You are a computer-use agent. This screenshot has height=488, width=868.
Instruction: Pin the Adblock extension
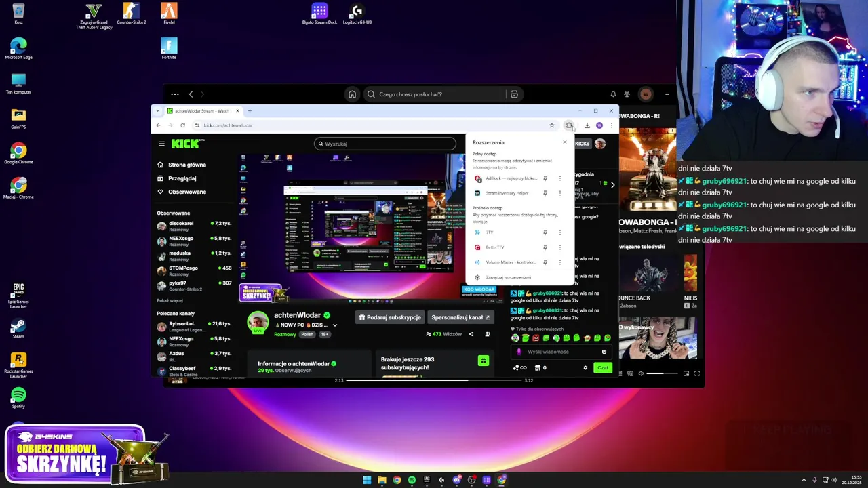pyautogui.click(x=545, y=178)
